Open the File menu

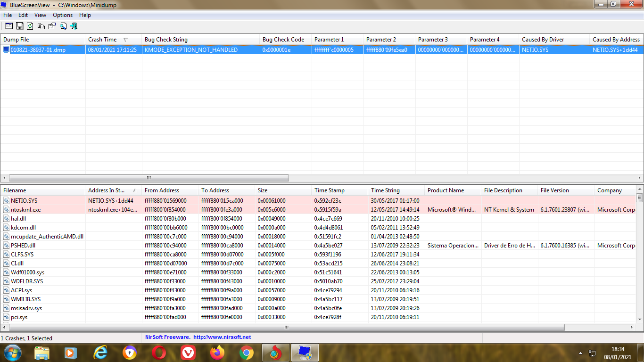click(8, 15)
